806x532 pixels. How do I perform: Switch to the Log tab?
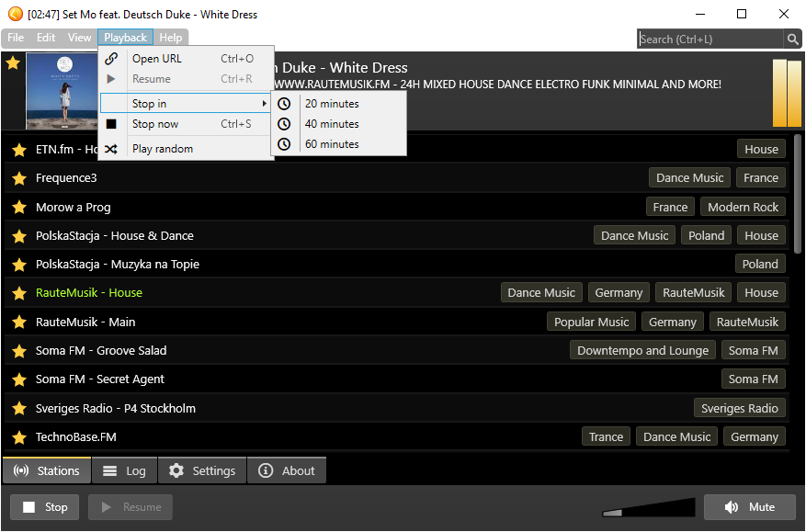pos(124,470)
